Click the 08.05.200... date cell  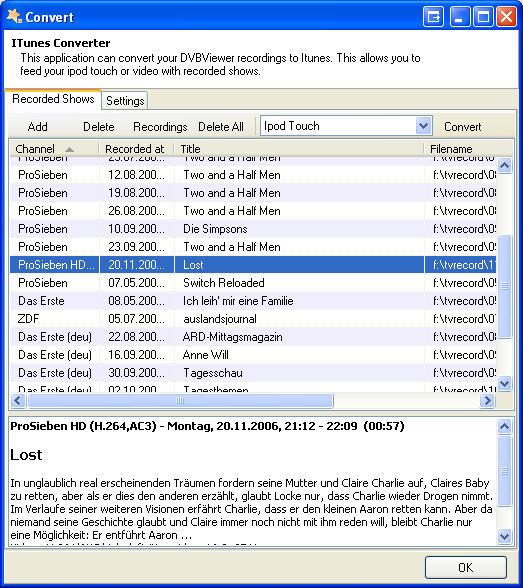[137, 301]
